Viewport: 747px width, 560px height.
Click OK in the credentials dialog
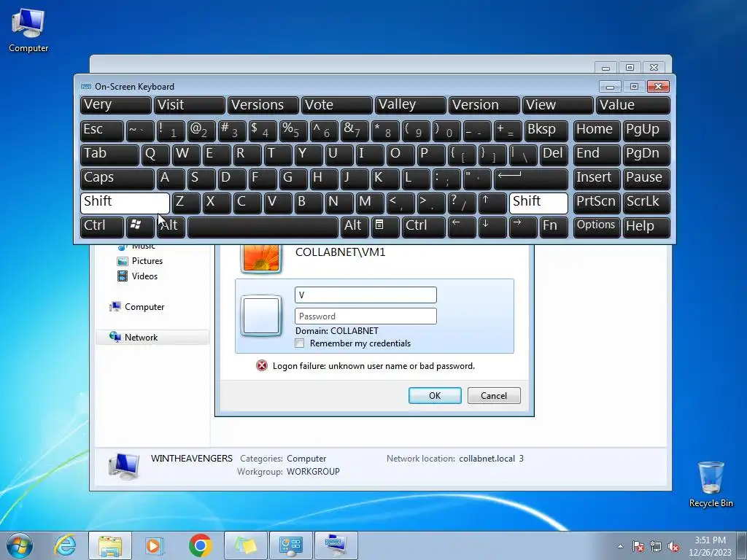tap(435, 395)
